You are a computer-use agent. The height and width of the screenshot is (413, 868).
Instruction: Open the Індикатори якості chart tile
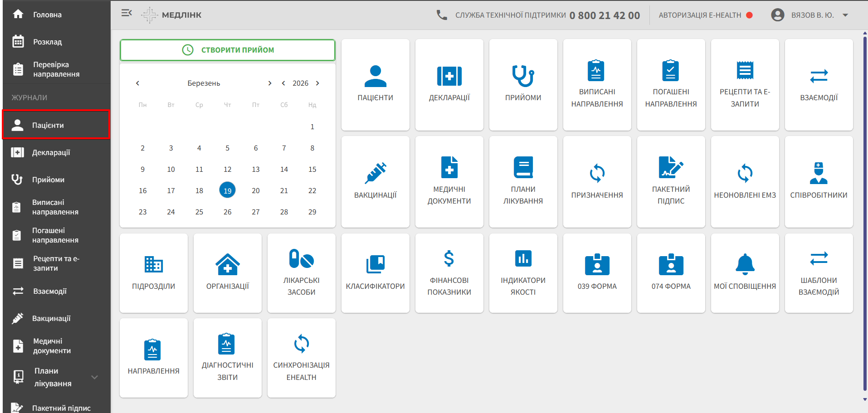523,272
